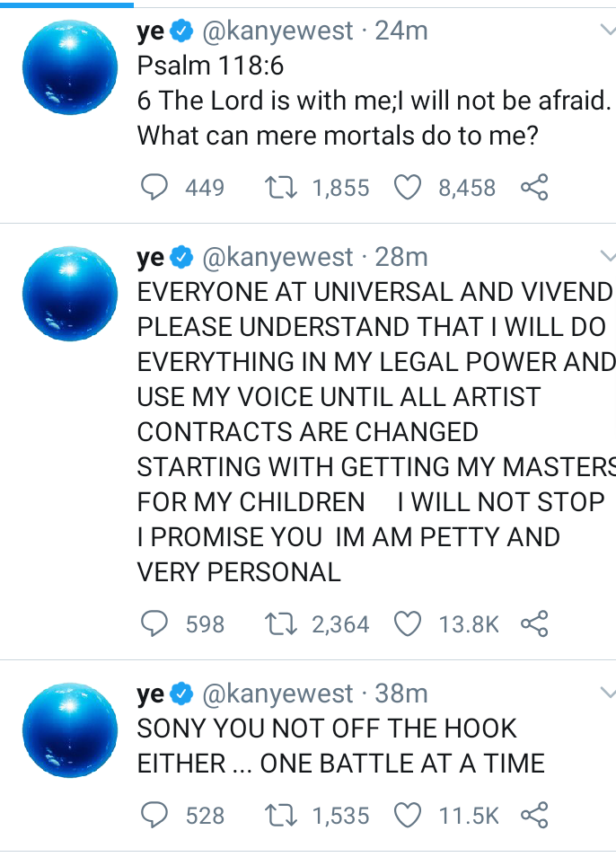Expand the menu arrow on the Universal tweet
The width and height of the screenshot is (616, 857).
pyautogui.click(x=607, y=258)
